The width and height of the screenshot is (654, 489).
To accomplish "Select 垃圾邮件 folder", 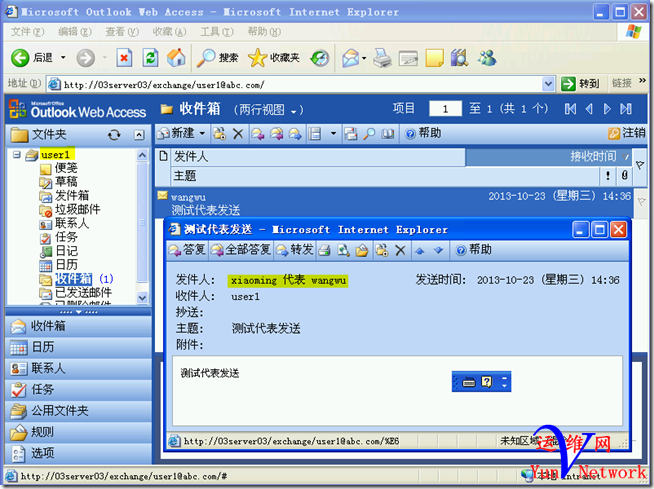I will [78, 209].
